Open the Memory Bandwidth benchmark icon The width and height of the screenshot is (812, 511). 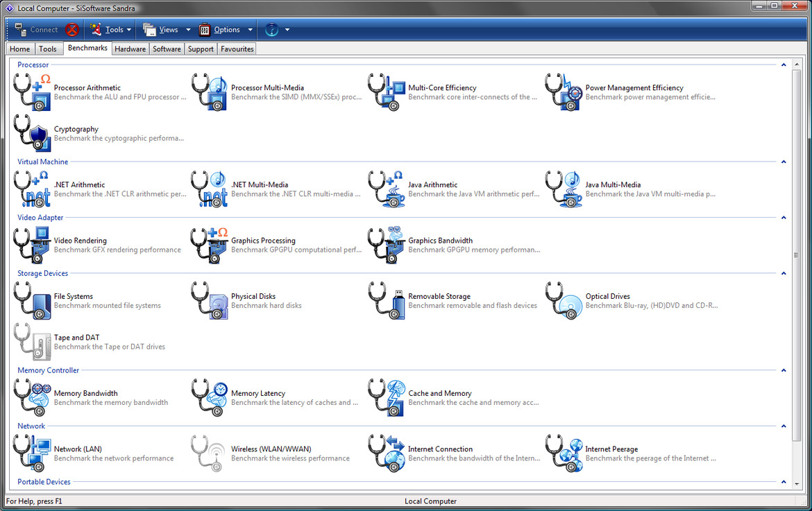point(32,398)
